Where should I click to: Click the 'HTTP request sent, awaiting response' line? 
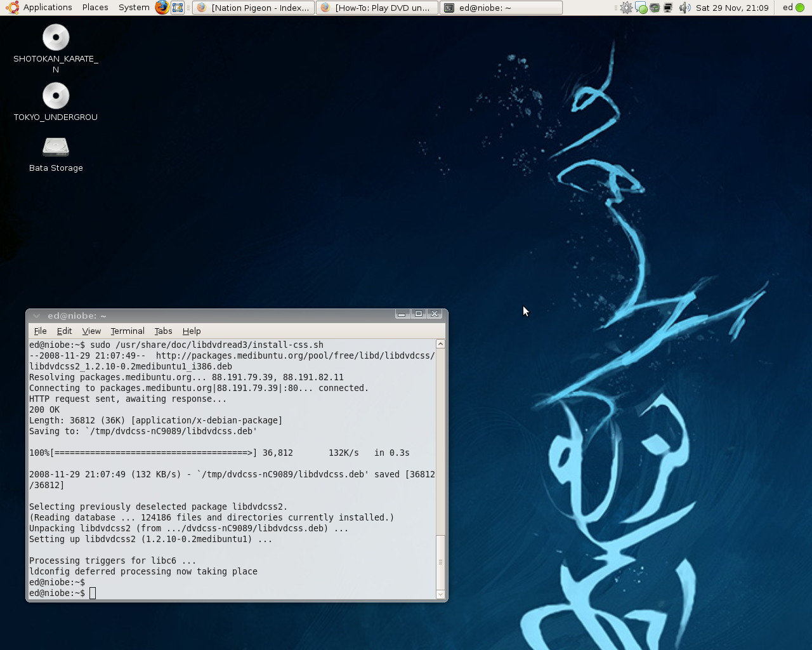pyautogui.click(x=128, y=399)
